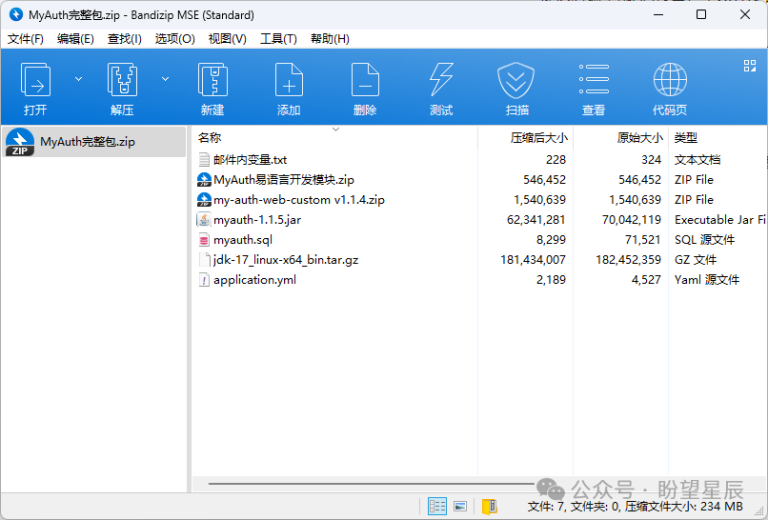768x520 pixels.
Task: Open the 工具(T) menu
Action: coord(278,39)
